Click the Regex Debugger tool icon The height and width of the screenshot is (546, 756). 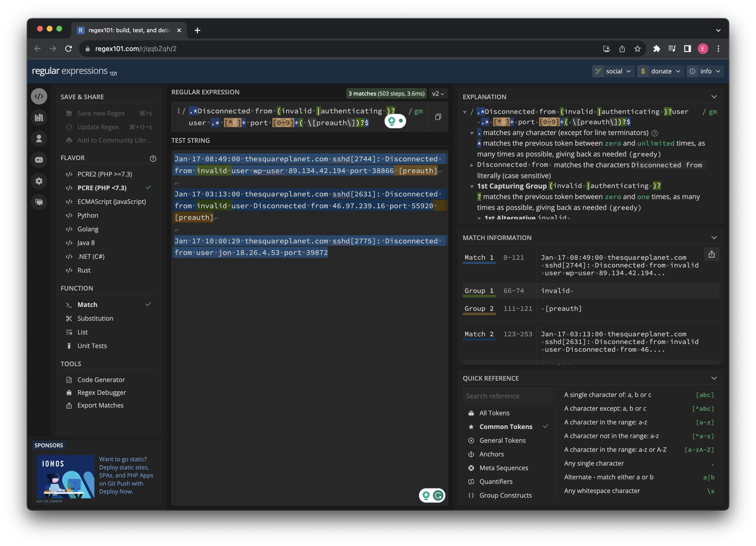click(69, 392)
